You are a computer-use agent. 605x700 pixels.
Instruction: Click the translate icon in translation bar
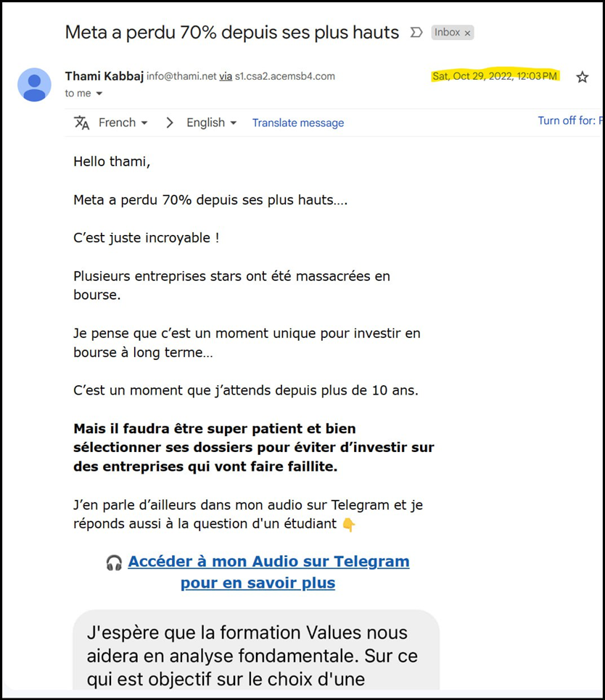pos(82,123)
